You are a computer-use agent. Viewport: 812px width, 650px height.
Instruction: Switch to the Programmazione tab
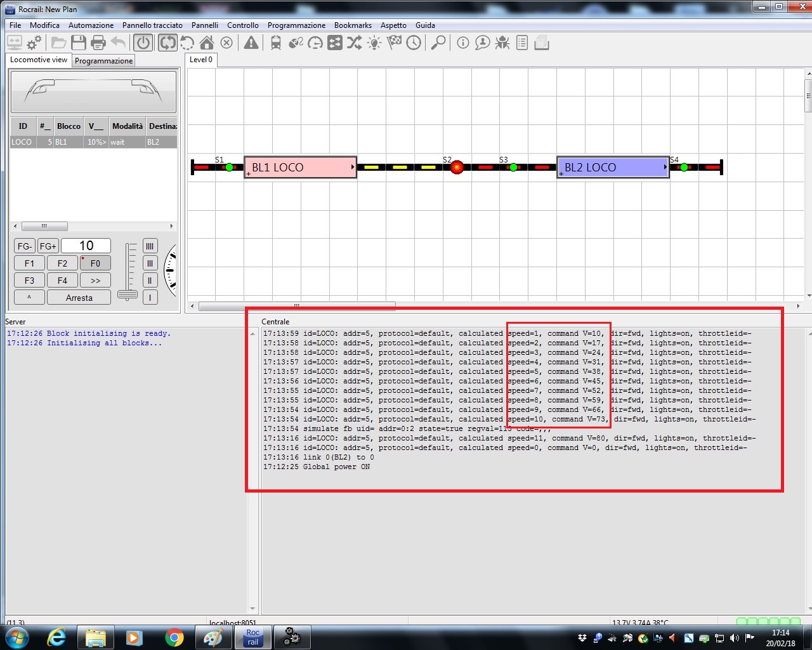(103, 61)
